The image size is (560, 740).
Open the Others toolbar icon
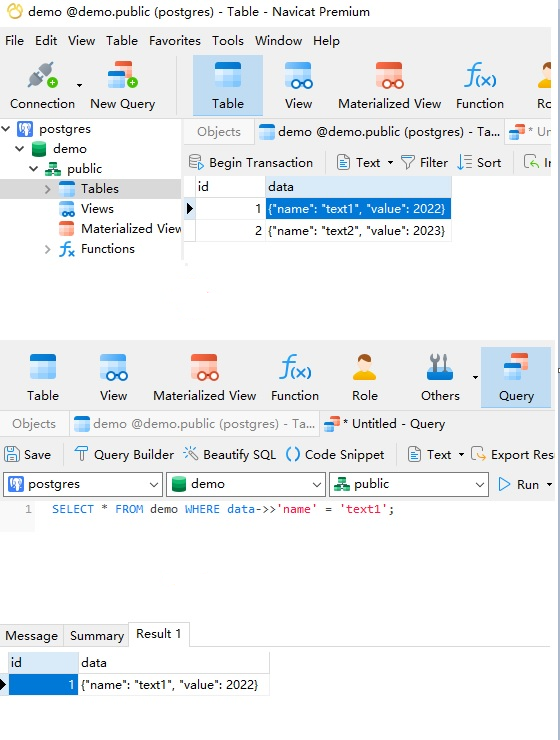pos(440,378)
